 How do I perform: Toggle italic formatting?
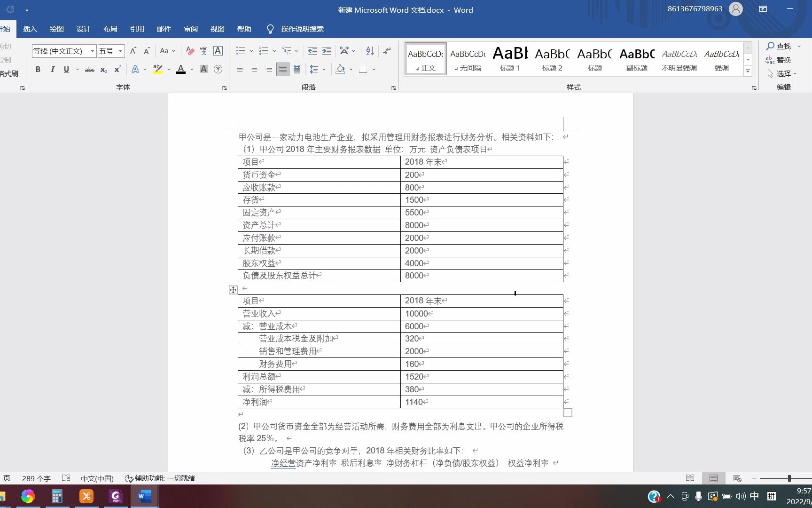[x=52, y=69]
